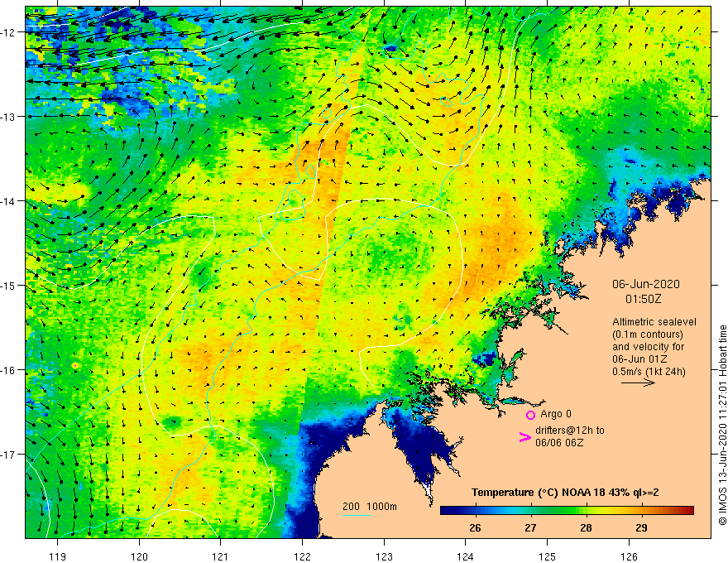Click the color bar value '27'
The height and width of the screenshot is (563, 728).
530,528
